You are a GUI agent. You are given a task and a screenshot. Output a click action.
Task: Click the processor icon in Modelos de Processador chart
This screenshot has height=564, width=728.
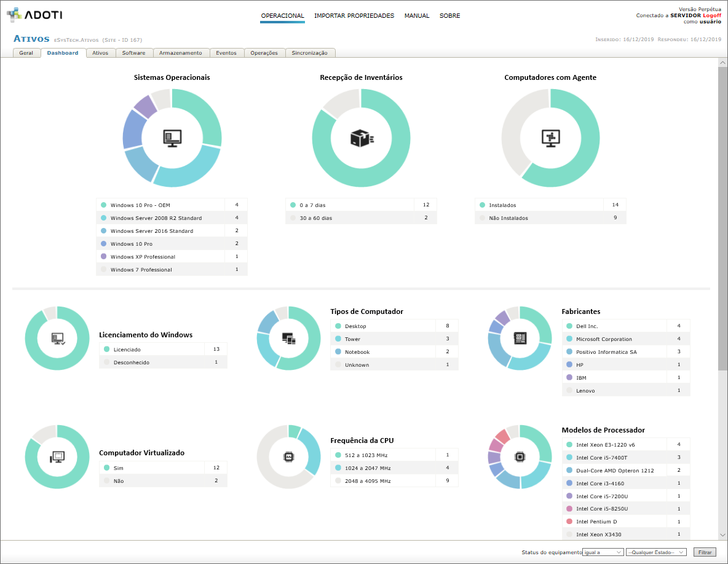(520, 456)
